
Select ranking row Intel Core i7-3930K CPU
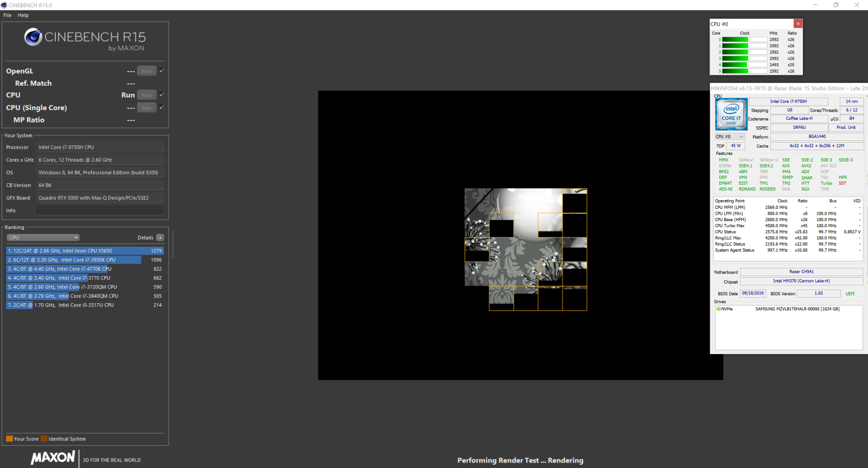85,260
